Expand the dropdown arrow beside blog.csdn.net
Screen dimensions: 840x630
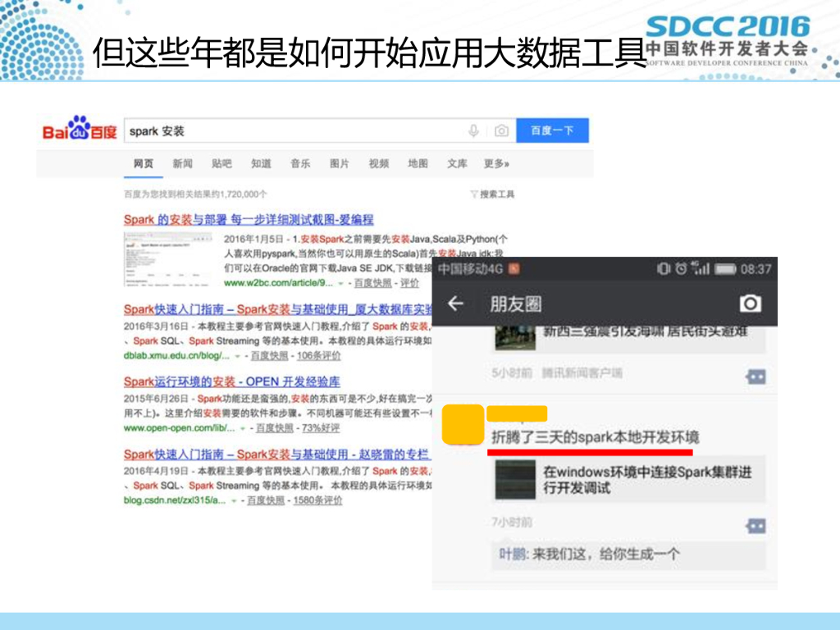(234, 501)
